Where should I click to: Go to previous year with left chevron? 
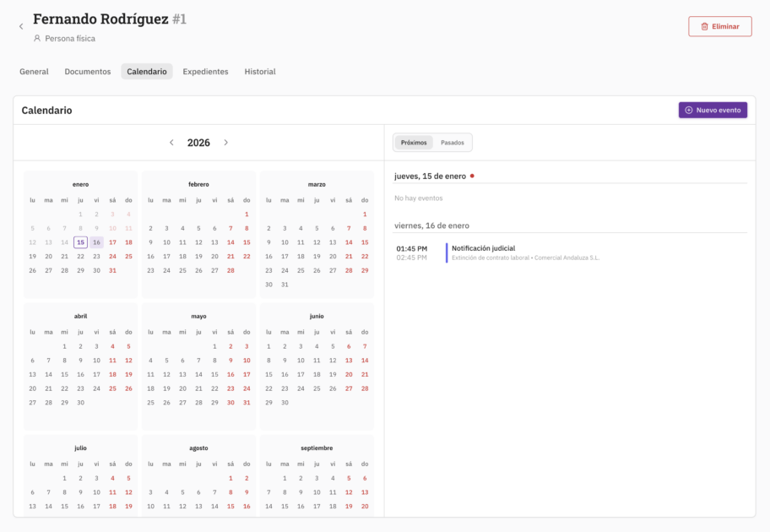[x=172, y=143]
